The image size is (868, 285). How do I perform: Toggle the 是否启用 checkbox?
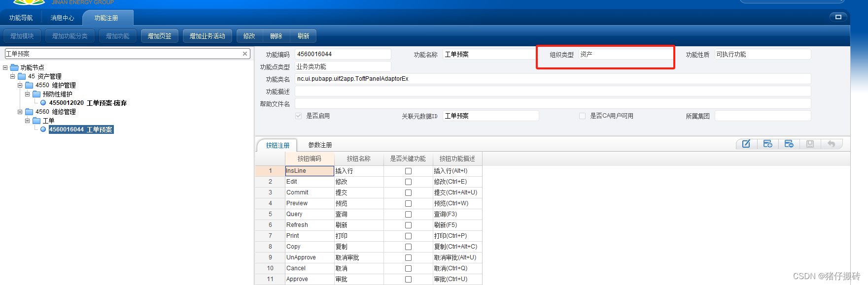(298, 116)
